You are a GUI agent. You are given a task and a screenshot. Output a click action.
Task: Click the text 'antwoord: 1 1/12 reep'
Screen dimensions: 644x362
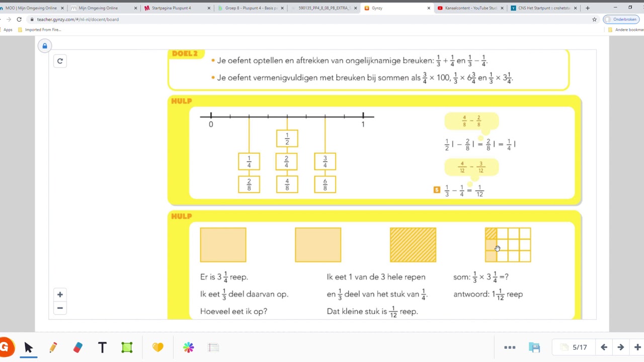(488, 294)
